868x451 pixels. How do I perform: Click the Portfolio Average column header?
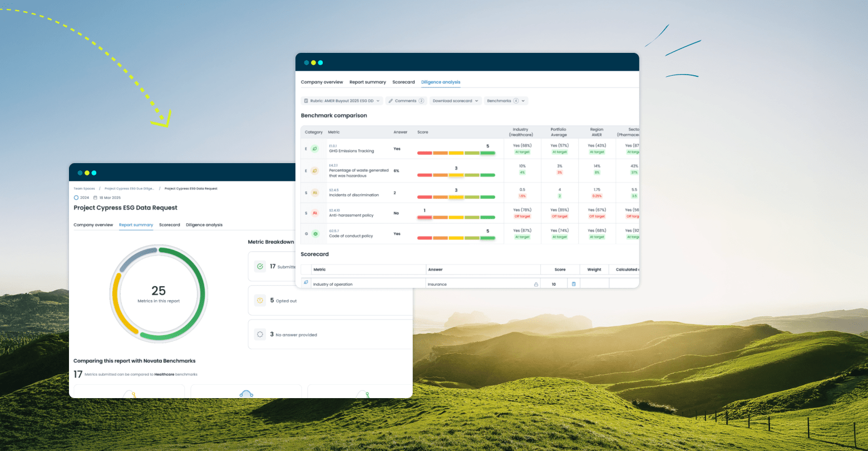click(559, 132)
